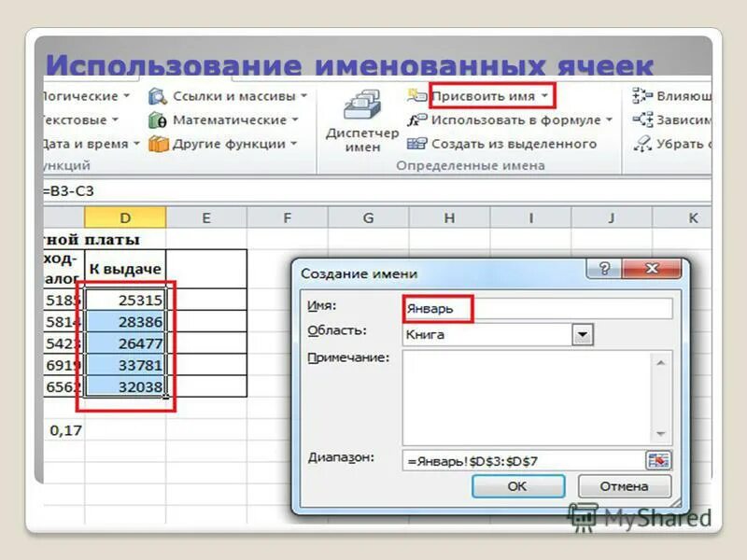747x560 pixels.
Task: Select cell with value 33781
Action: coord(125,365)
